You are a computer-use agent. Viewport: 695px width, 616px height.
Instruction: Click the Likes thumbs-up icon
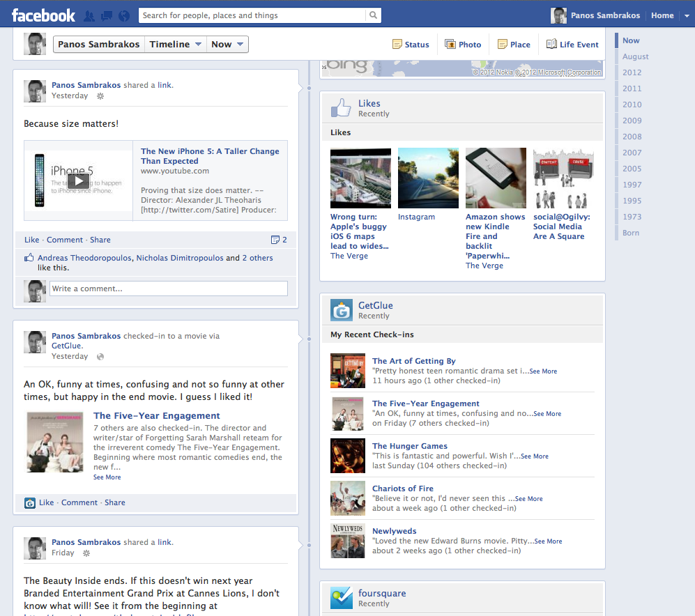[341, 108]
